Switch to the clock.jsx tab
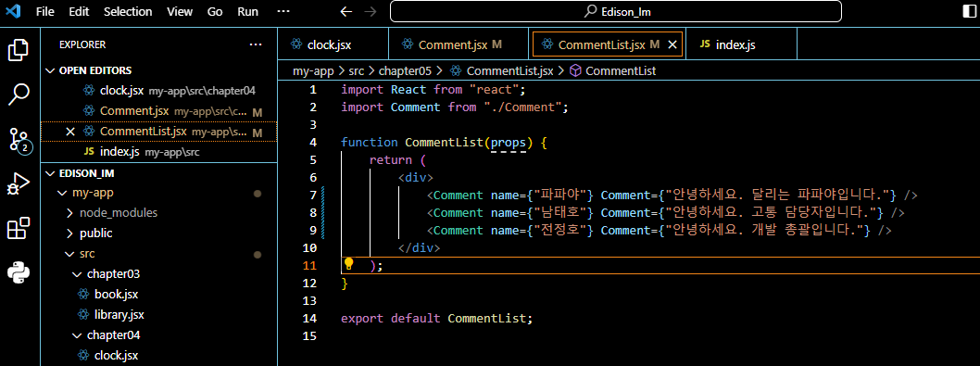Screen dimensions: 980x366 333,44
